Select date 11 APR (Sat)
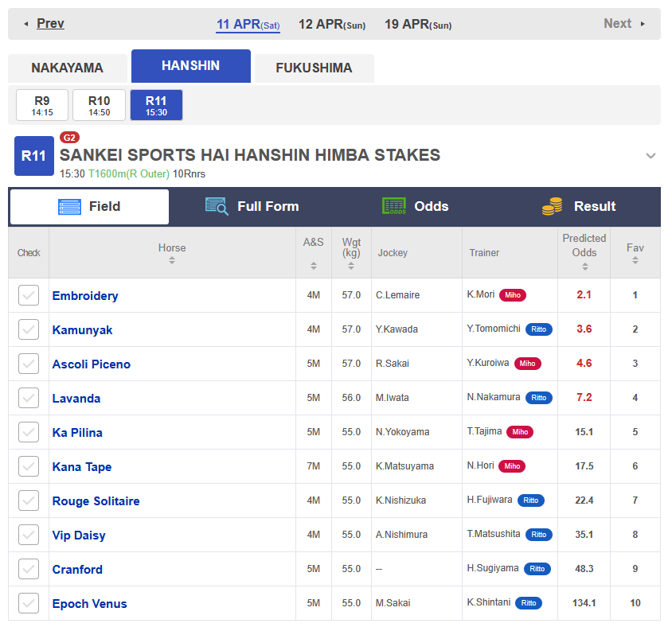 click(248, 25)
